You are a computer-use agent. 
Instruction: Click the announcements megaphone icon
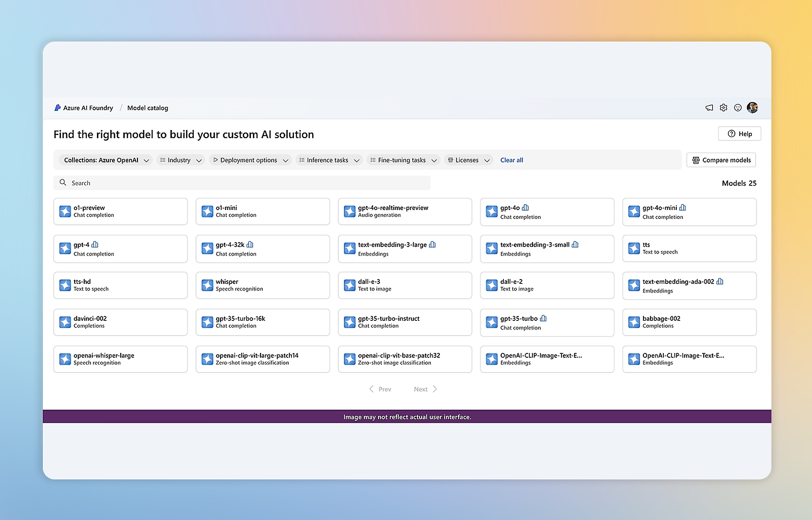tap(709, 108)
